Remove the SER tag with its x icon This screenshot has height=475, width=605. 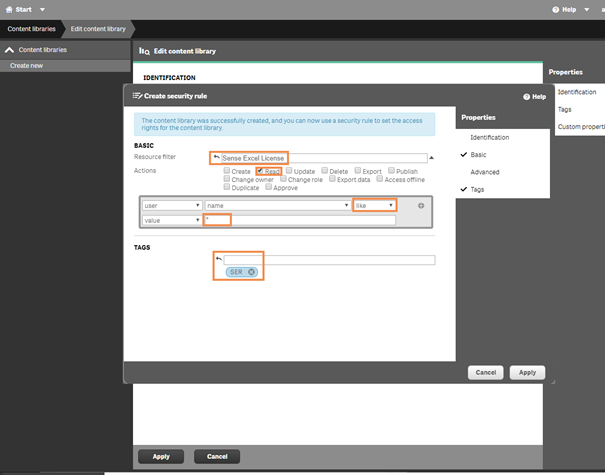252,272
